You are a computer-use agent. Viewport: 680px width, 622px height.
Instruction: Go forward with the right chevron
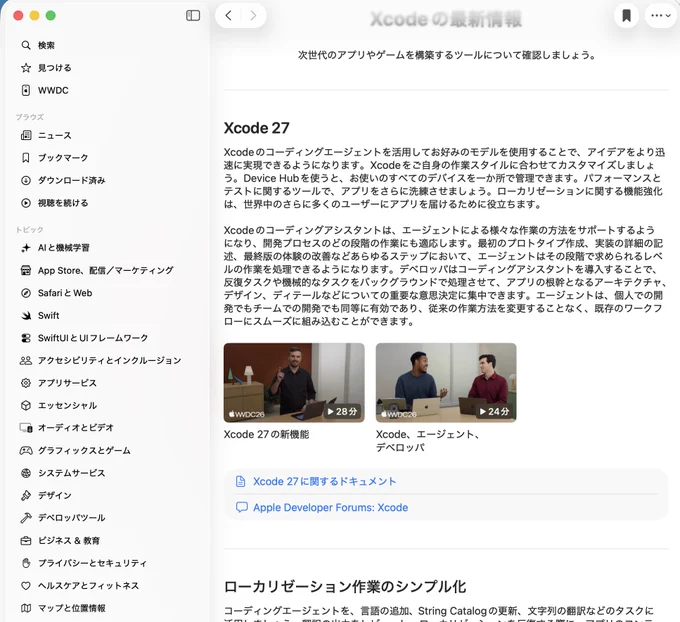click(253, 16)
